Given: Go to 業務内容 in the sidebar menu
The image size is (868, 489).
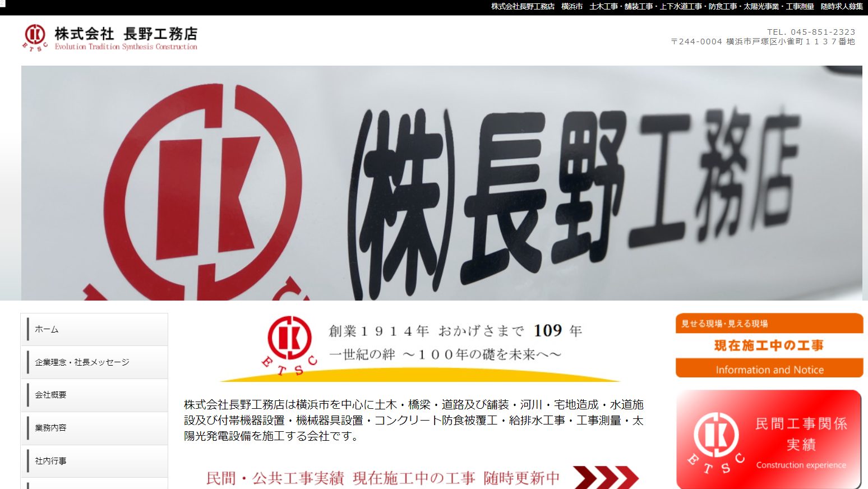Looking at the screenshot, I should pos(94,428).
